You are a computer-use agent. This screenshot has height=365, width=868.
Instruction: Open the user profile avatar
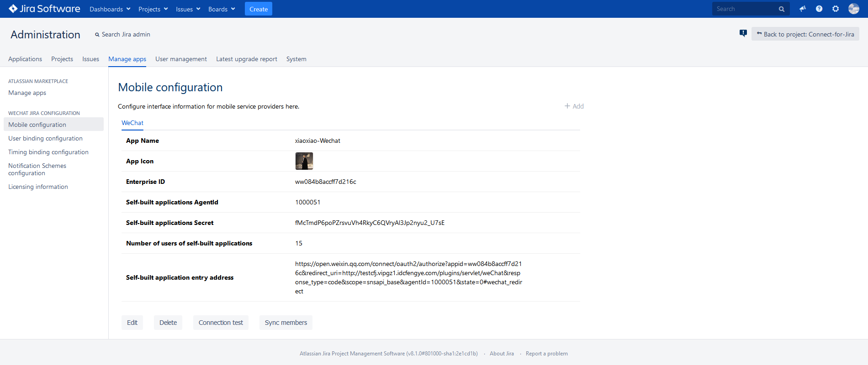pos(854,9)
